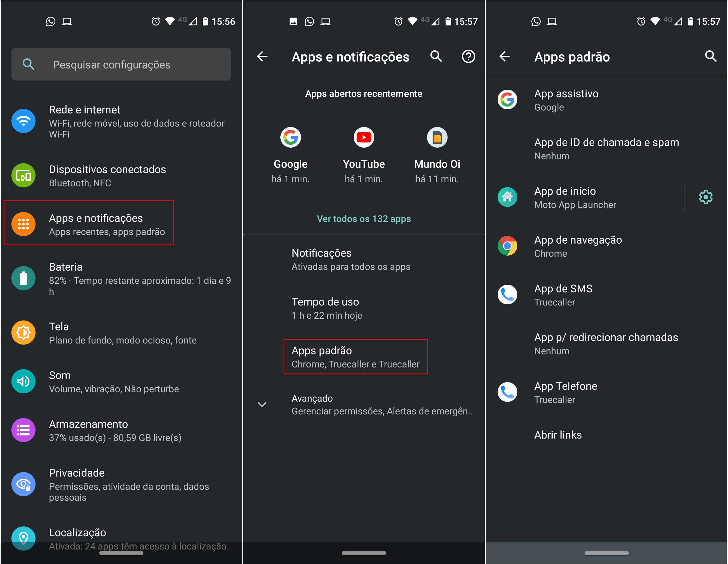Tap the Truecaller icon for App de SMS
The height and width of the screenshot is (564, 728).
pos(507,295)
